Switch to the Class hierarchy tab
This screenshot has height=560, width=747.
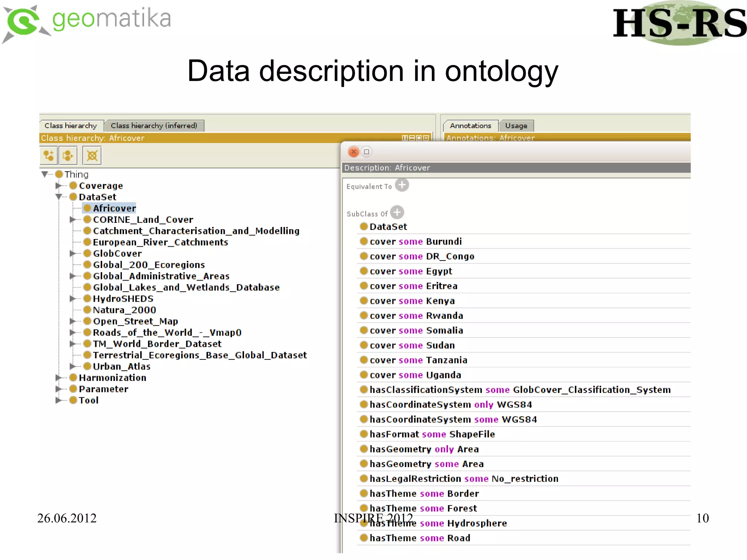[71, 125]
